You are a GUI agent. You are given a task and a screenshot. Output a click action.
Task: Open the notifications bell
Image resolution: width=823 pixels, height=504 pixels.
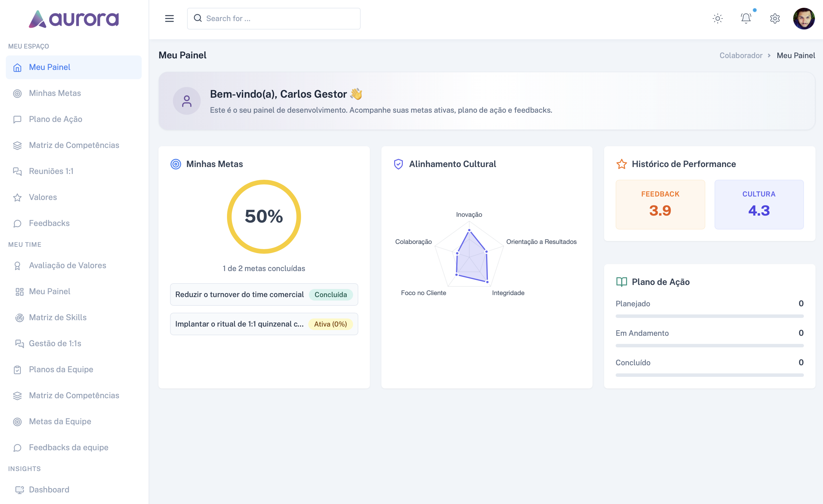point(746,18)
